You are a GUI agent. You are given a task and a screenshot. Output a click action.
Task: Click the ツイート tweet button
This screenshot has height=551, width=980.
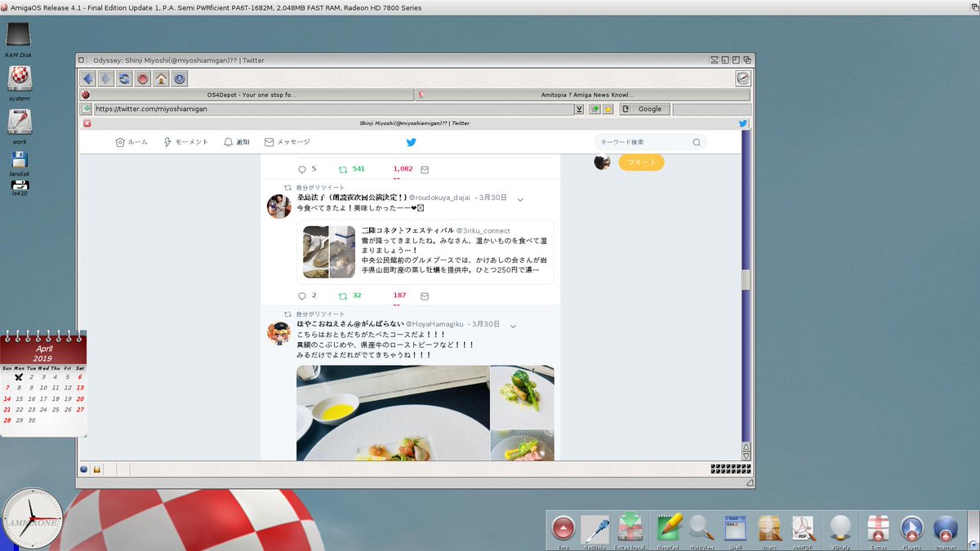pyautogui.click(x=641, y=162)
